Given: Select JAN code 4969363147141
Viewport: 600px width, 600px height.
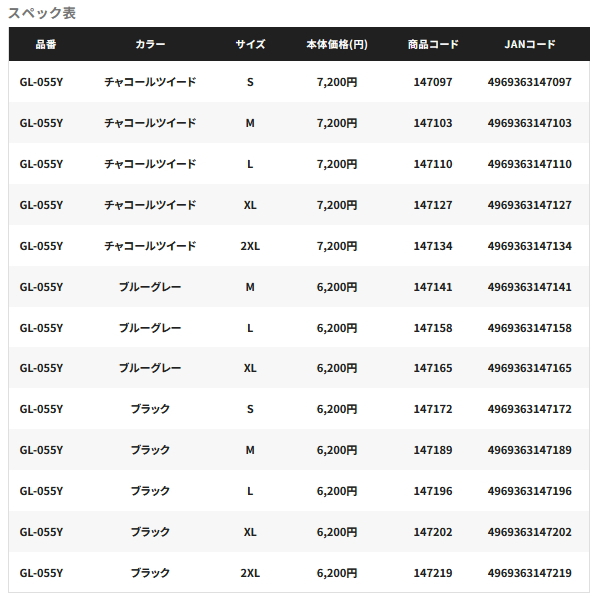Looking at the screenshot, I should point(530,287).
